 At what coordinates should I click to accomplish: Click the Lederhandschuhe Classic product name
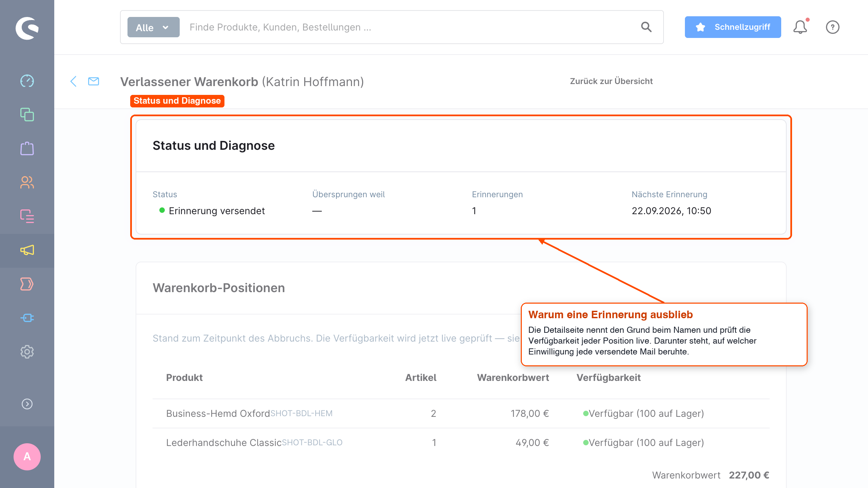click(224, 443)
